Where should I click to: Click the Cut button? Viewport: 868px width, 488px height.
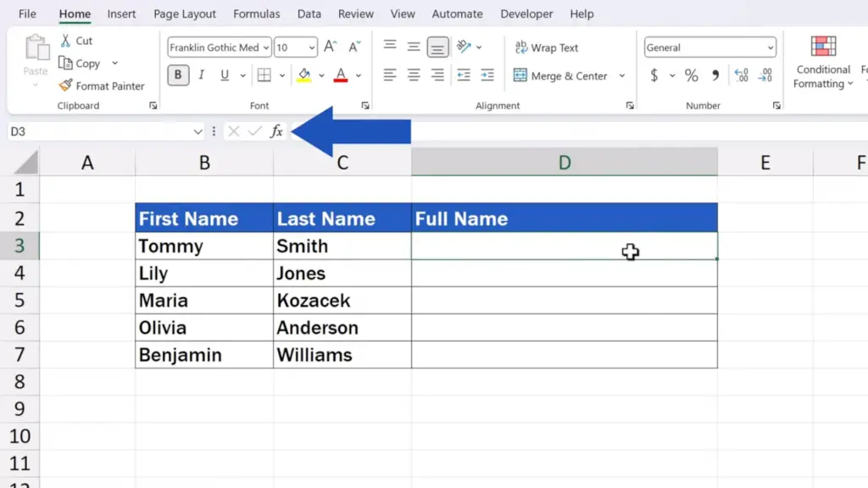pyautogui.click(x=75, y=41)
